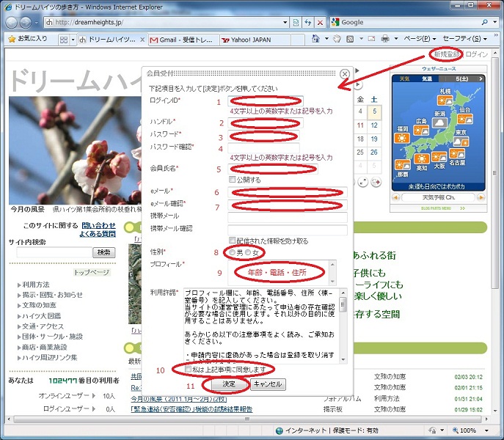Select the 男 radio button
The image size is (504, 440).
[233, 252]
